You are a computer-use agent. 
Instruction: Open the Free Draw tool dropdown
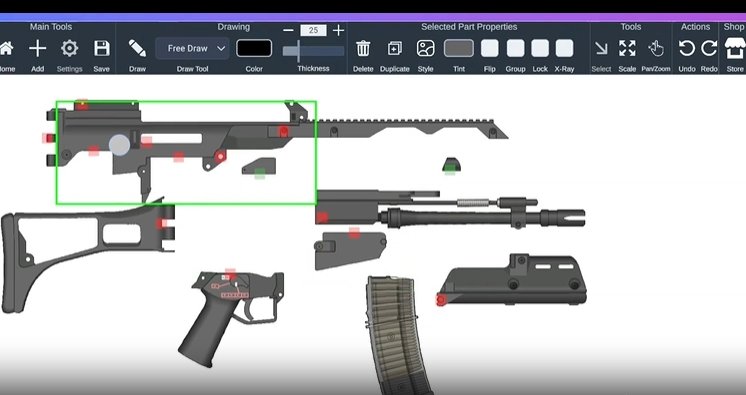pyautogui.click(x=192, y=49)
